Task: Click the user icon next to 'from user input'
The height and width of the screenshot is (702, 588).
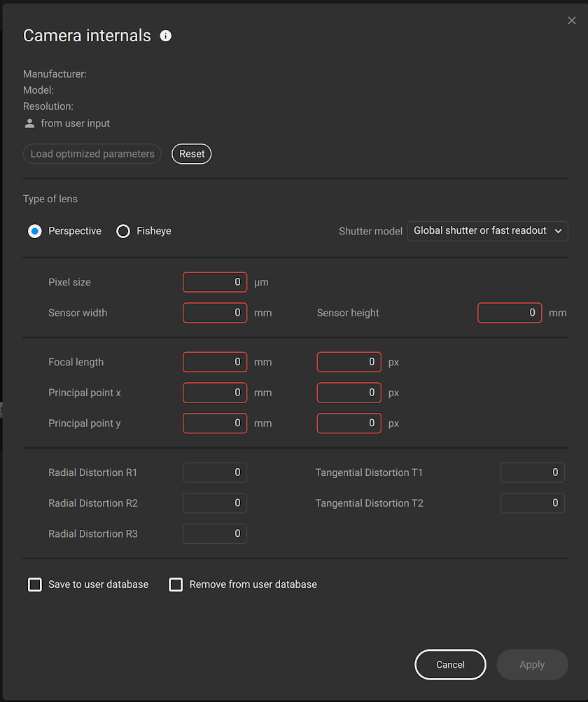Action: 29,123
